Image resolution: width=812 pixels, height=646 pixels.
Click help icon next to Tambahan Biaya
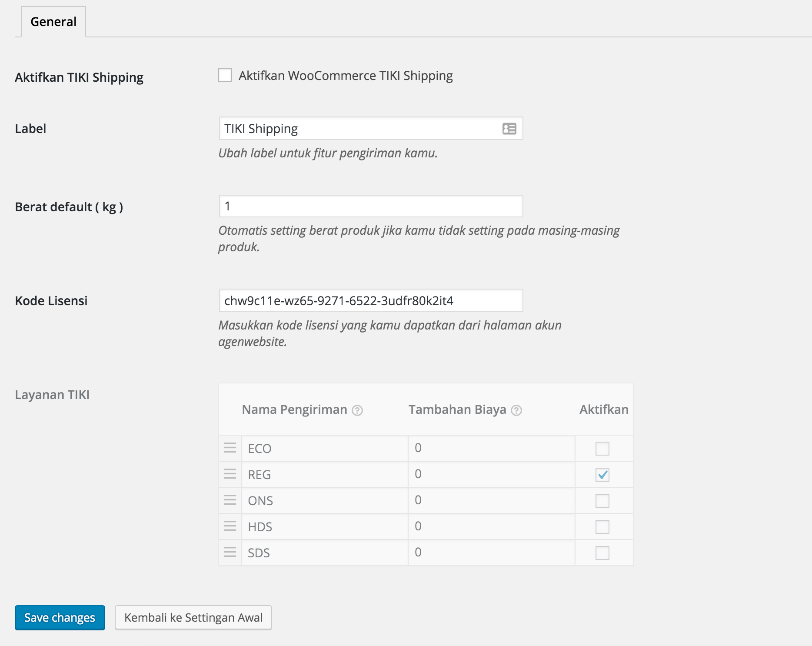tap(516, 410)
